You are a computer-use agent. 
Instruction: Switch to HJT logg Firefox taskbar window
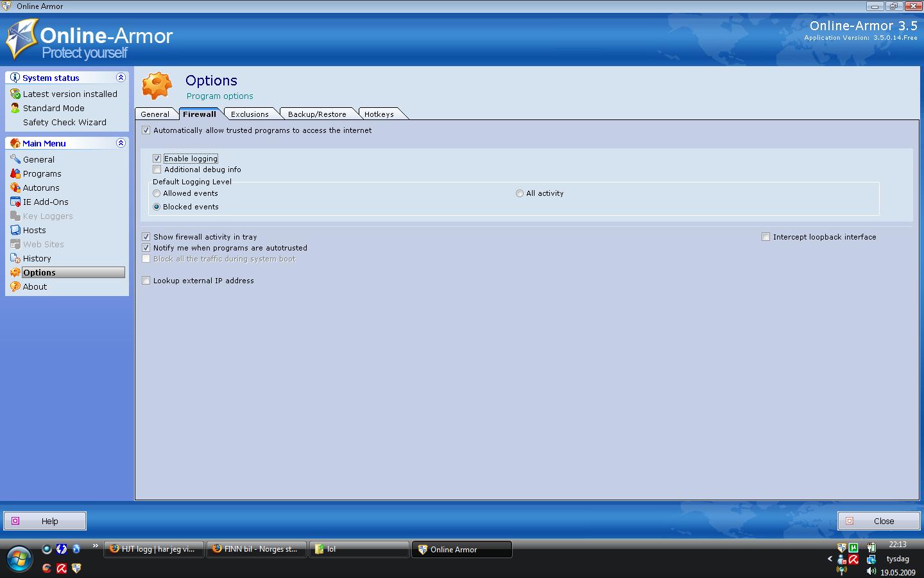154,549
